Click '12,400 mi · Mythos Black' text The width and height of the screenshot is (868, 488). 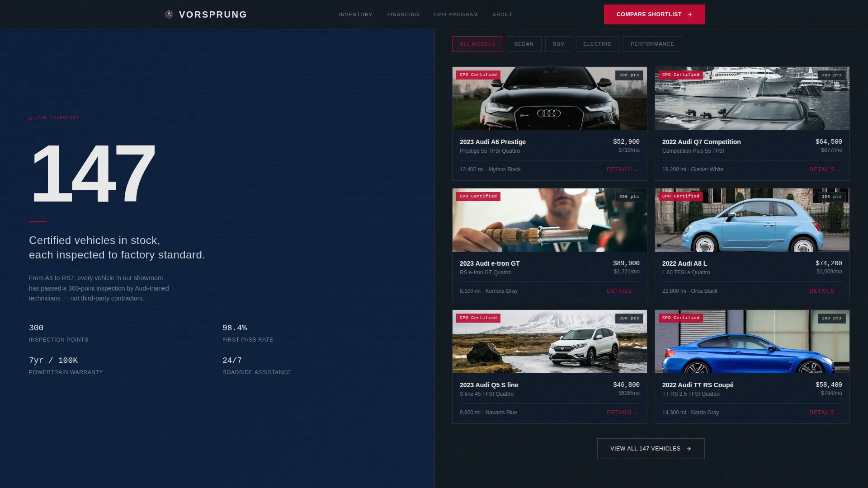(x=490, y=169)
